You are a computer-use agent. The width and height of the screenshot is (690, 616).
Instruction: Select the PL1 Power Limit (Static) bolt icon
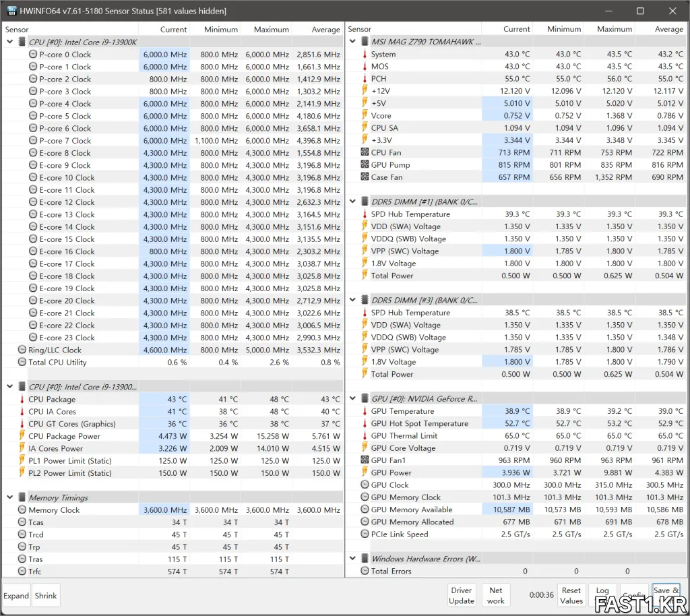tap(22, 460)
